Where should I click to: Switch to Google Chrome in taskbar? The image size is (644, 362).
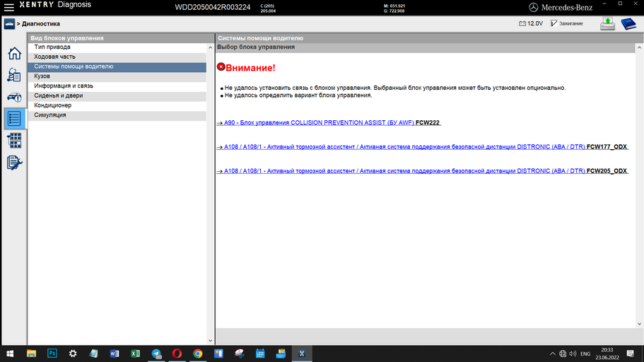(x=198, y=354)
